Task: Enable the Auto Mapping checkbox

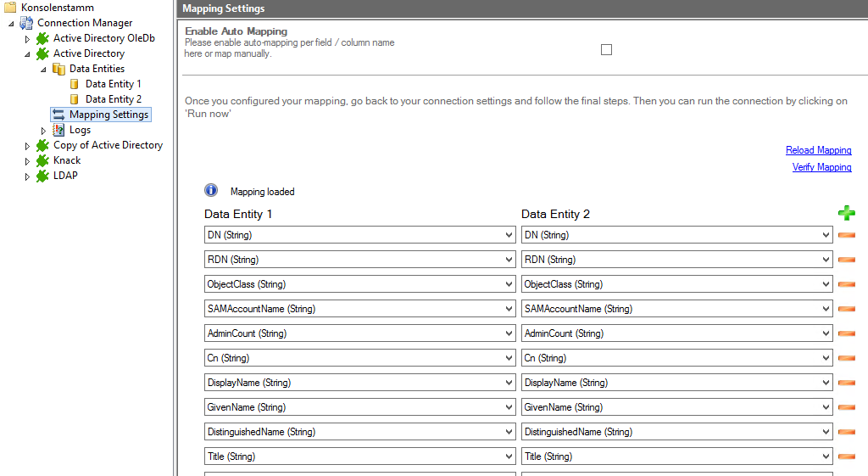Action: [x=606, y=50]
